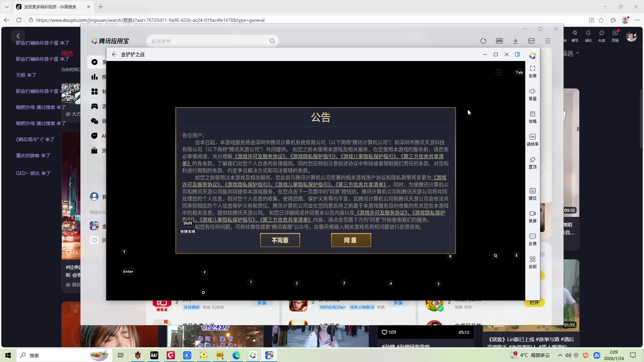This screenshot has width=644, height=362.
Task: Toggle split-view in the game title bar
Action: click(517, 54)
